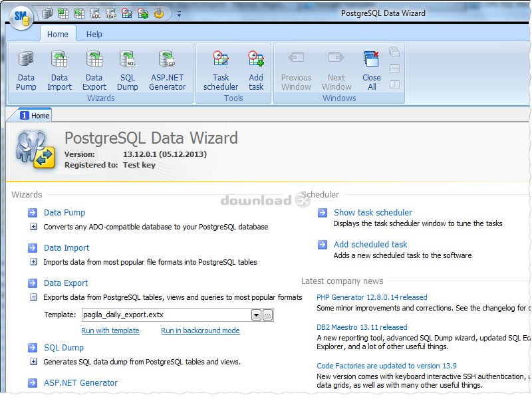Image resolution: width=532 pixels, height=399 pixels.
Task: Click the Data Export quick access icon
Action: click(x=79, y=13)
